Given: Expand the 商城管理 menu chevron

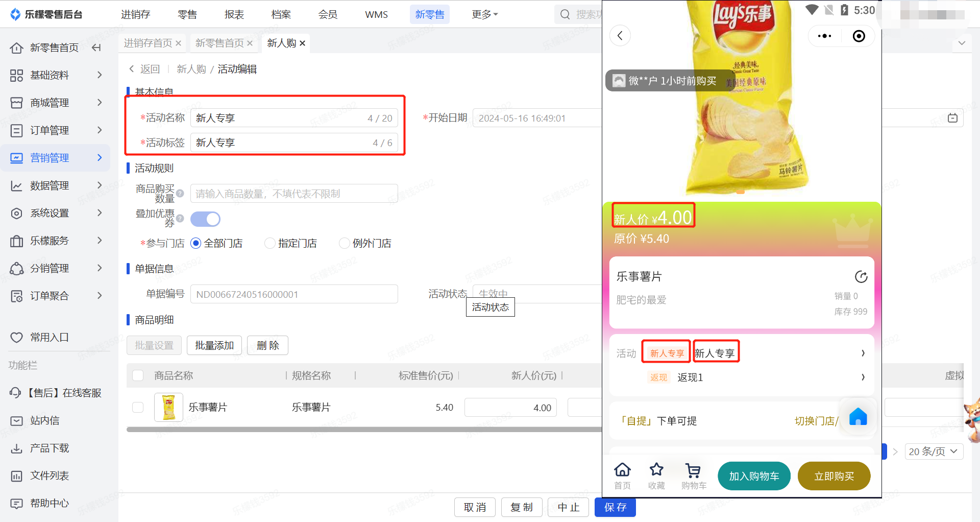Looking at the screenshot, I should click(100, 103).
